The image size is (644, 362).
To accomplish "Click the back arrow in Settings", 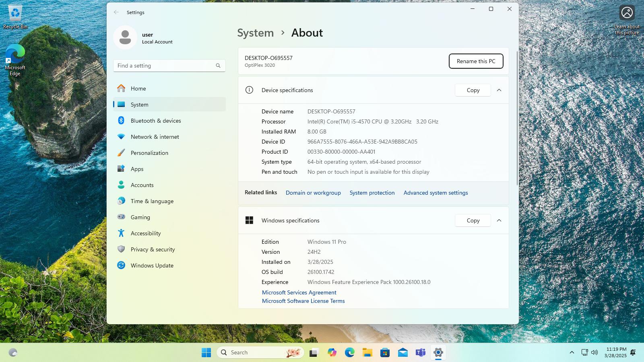I will [x=116, y=12].
